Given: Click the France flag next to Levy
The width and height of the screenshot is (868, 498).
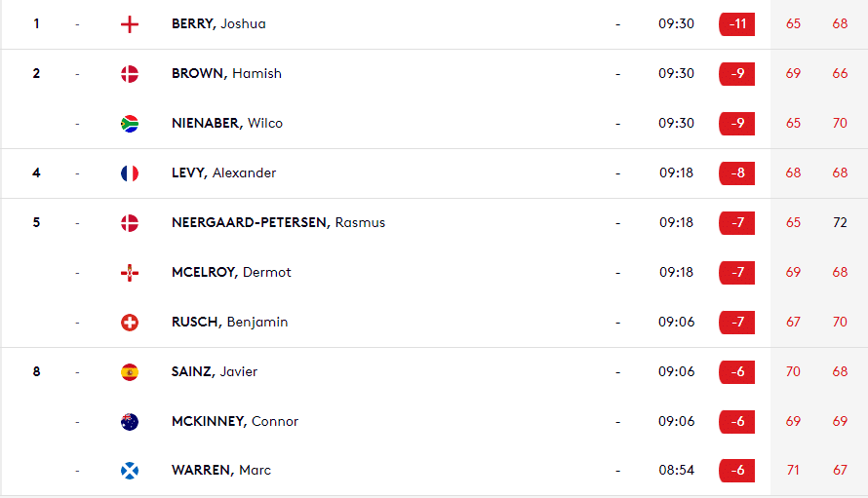Looking at the screenshot, I should (130, 173).
